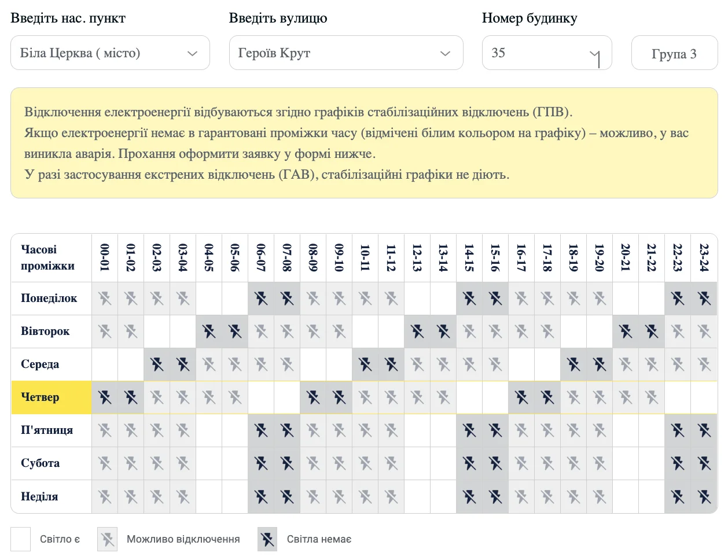
Task: Click the '23-24' time column header
Action: pos(704,258)
